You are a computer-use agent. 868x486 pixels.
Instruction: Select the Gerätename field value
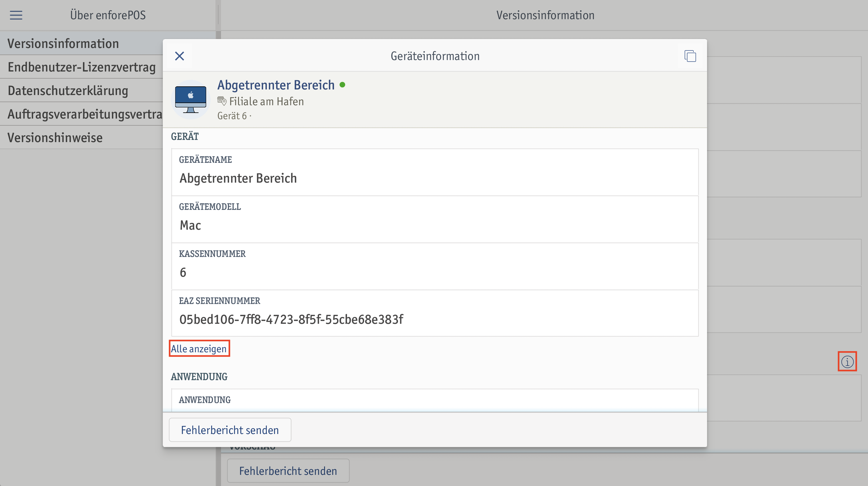(x=238, y=178)
